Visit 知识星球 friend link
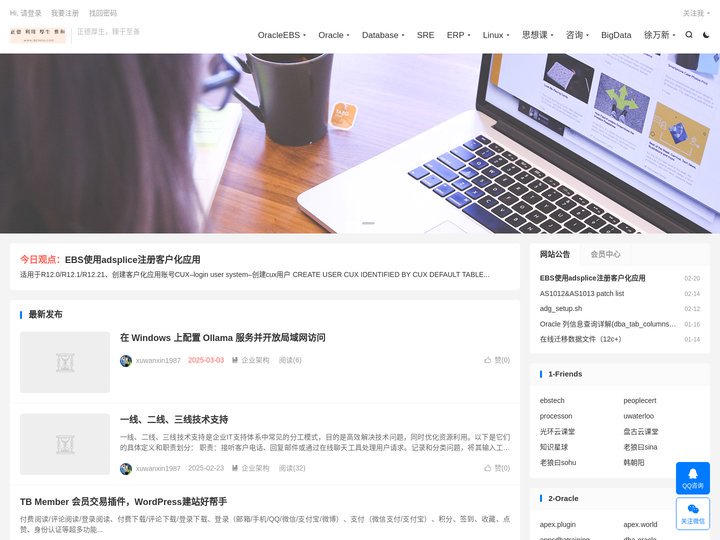Viewport: 720px width, 540px height. coord(554,447)
